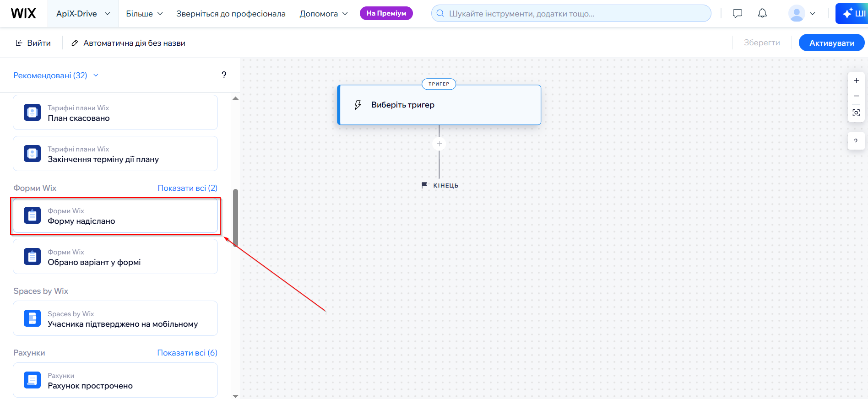Click the Зберегти button

pos(762,43)
